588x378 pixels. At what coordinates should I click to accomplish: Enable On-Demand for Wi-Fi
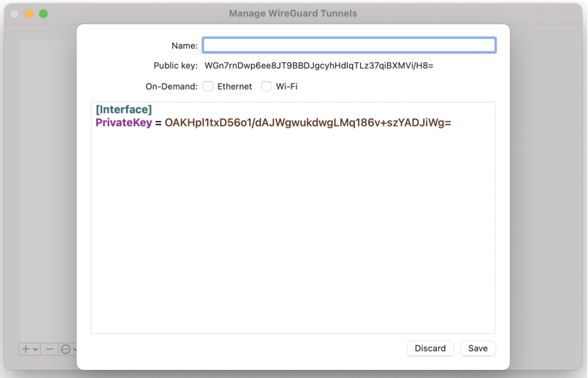tap(267, 87)
